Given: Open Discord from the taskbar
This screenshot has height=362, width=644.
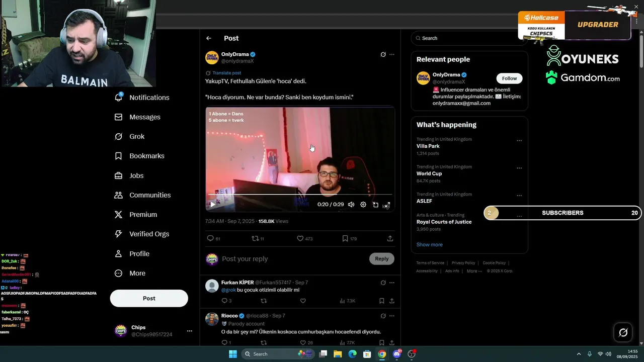Looking at the screenshot, I should (397, 354).
